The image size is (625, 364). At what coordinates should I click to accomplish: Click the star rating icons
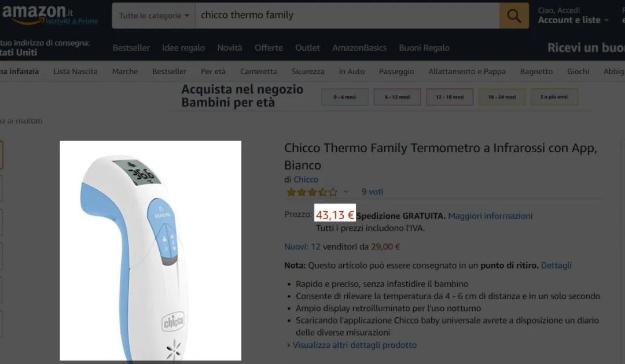tap(312, 192)
